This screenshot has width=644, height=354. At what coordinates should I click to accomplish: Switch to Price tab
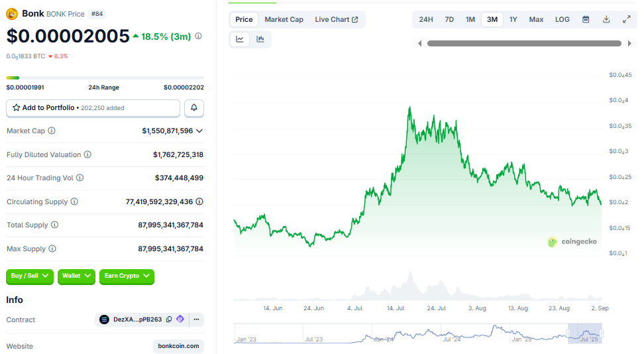[x=244, y=19]
